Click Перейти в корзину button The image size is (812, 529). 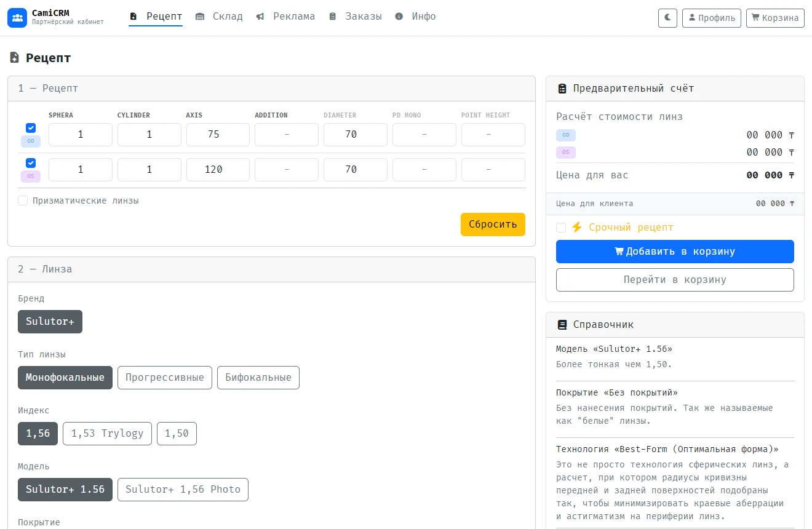[675, 280]
